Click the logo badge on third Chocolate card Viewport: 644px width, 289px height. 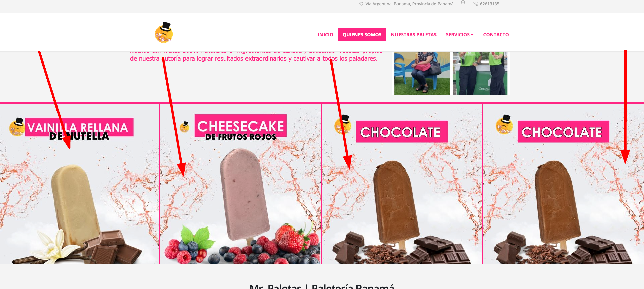(x=343, y=124)
